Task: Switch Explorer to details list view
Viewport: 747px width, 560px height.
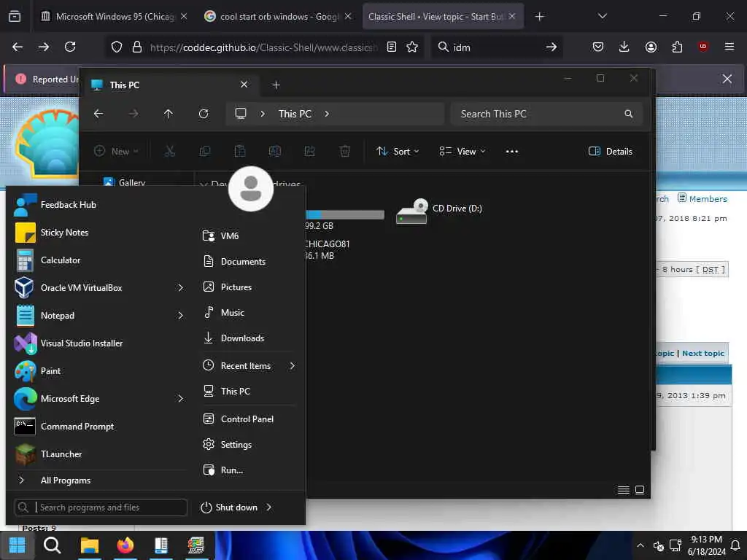Action: click(x=623, y=490)
